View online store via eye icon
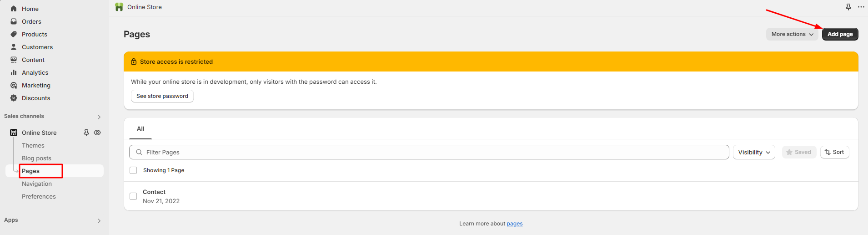 [x=97, y=133]
